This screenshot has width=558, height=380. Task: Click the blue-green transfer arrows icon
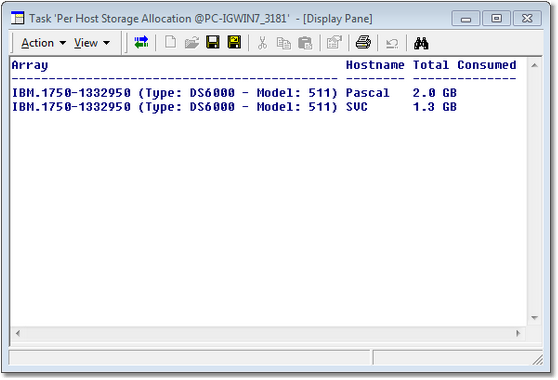141,43
